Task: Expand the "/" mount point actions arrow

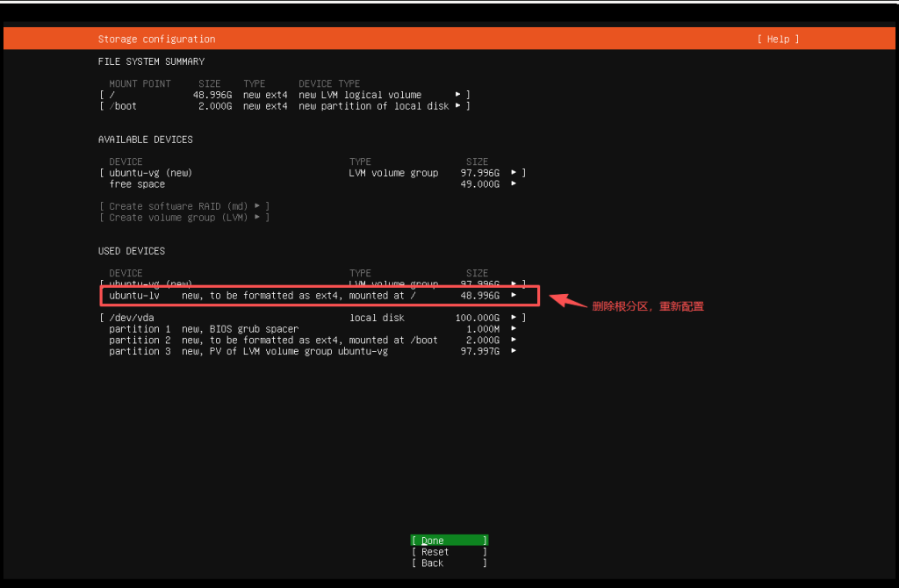Action: pyautogui.click(x=457, y=94)
